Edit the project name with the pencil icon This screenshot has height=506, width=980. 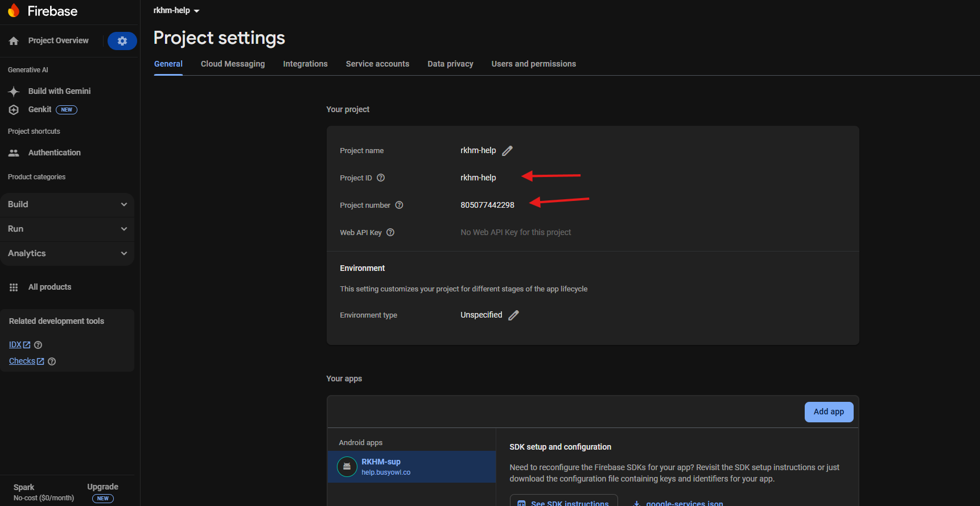508,151
